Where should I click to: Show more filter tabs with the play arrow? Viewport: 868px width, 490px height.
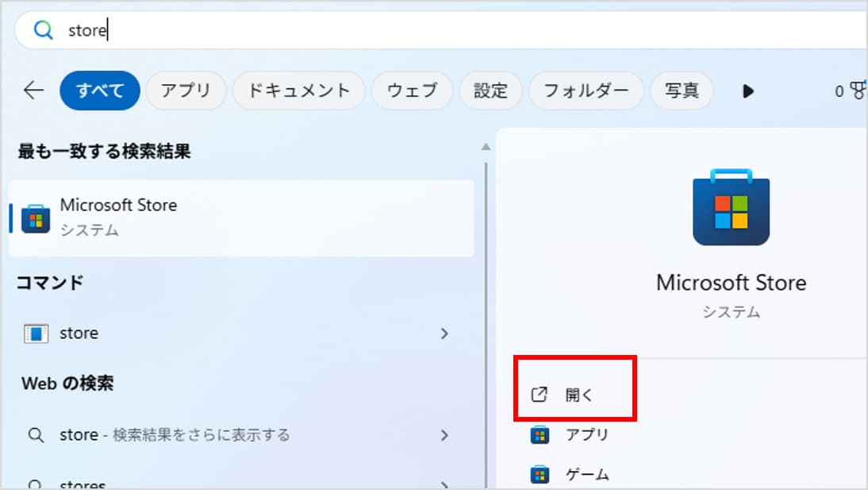tap(747, 91)
